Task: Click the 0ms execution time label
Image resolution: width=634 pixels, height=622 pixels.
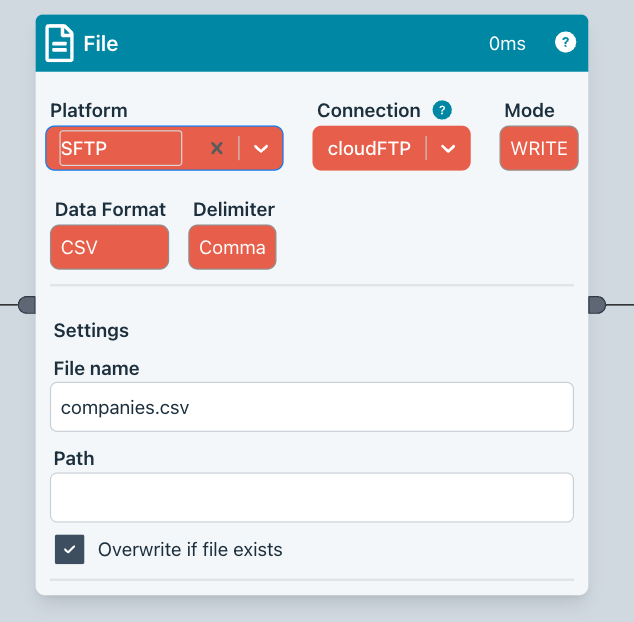Action: tap(507, 43)
